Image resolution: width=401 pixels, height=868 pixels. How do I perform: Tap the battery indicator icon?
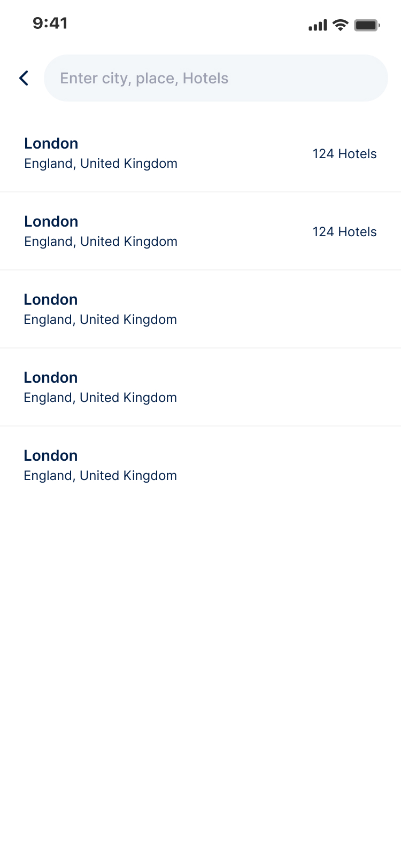tap(367, 25)
